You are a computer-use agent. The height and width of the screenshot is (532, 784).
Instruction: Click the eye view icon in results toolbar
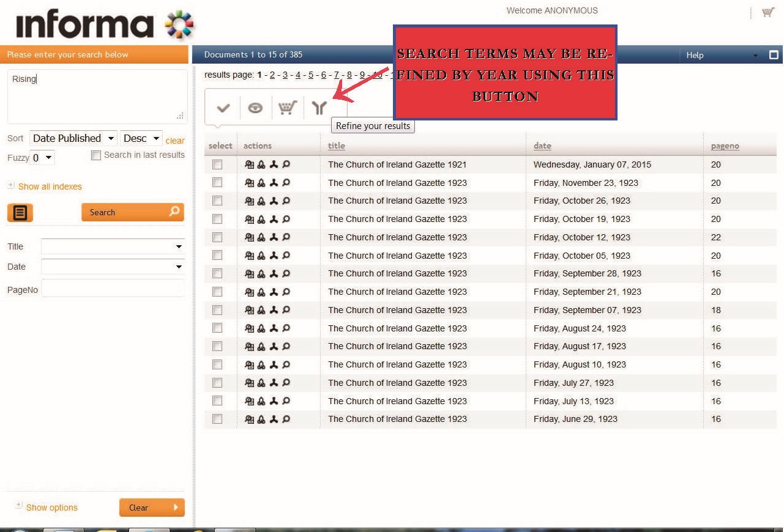(255, 108)
